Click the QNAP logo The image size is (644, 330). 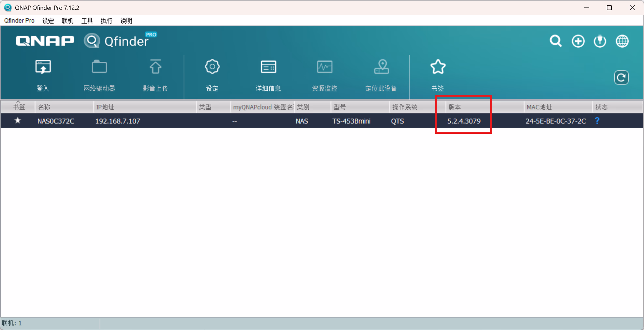(x=45, y=41)
